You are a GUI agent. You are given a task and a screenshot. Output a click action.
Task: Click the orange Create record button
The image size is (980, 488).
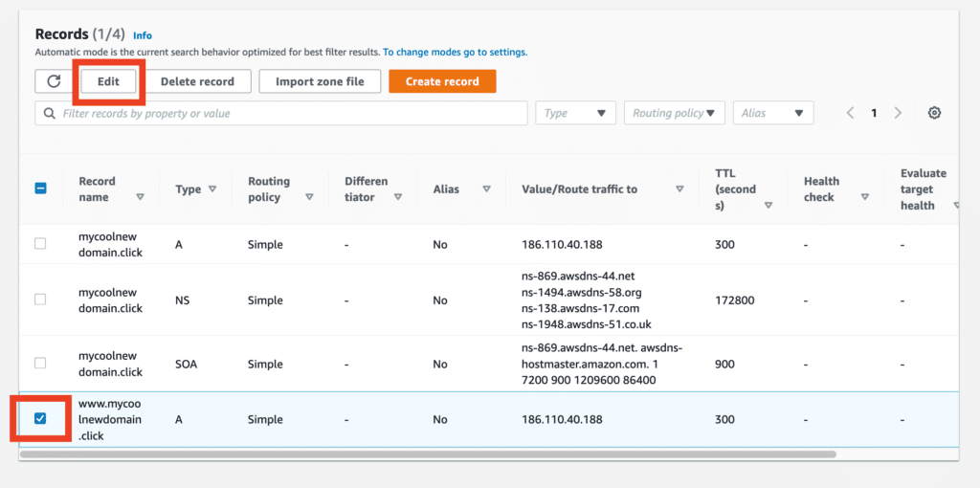pyautogui.click(x=442, y=81)
